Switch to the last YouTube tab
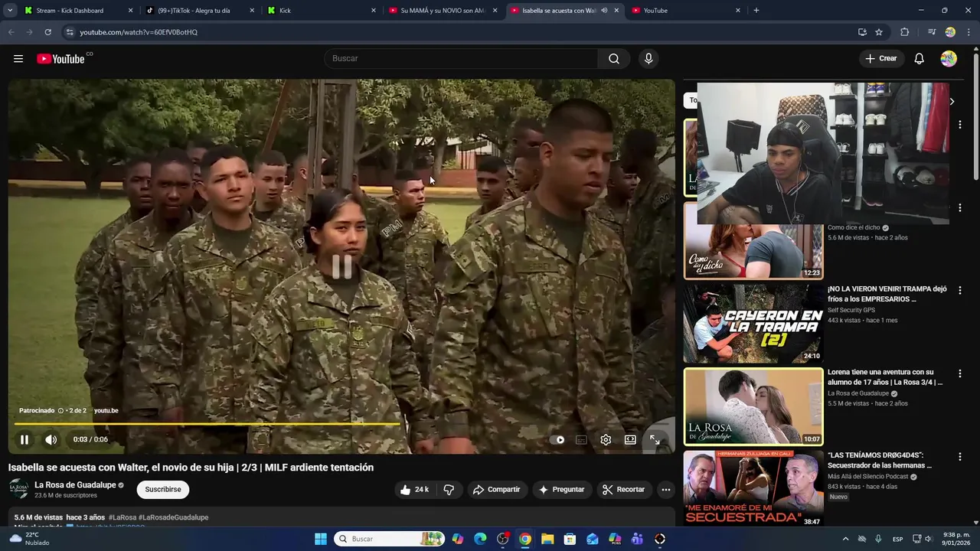 tap(684, 11)
